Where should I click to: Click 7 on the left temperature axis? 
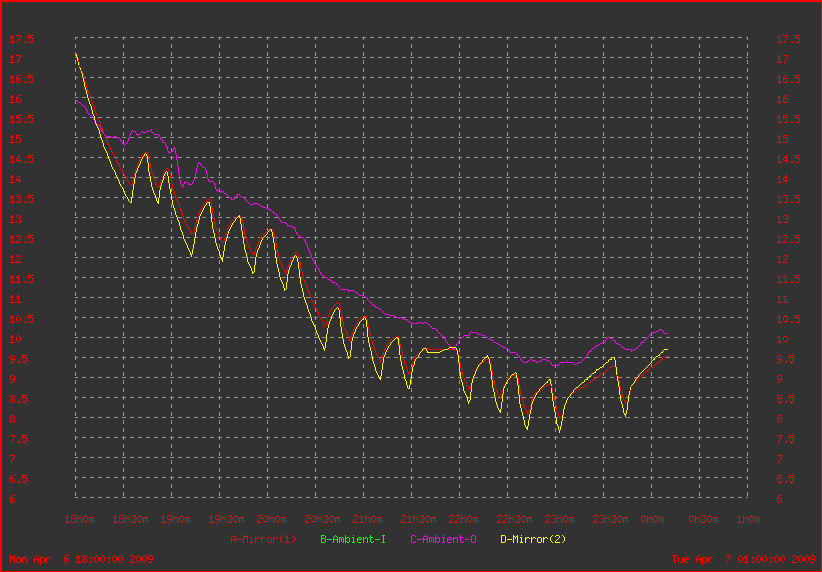tap(12, 459)
